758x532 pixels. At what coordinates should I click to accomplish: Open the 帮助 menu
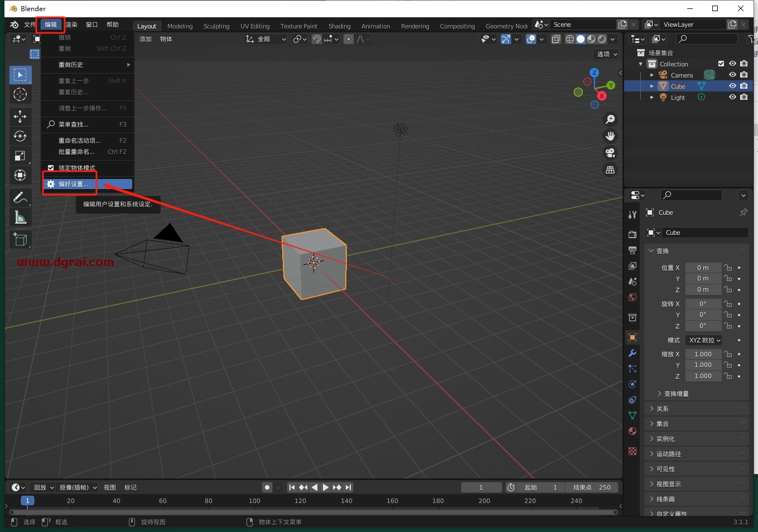113,25
